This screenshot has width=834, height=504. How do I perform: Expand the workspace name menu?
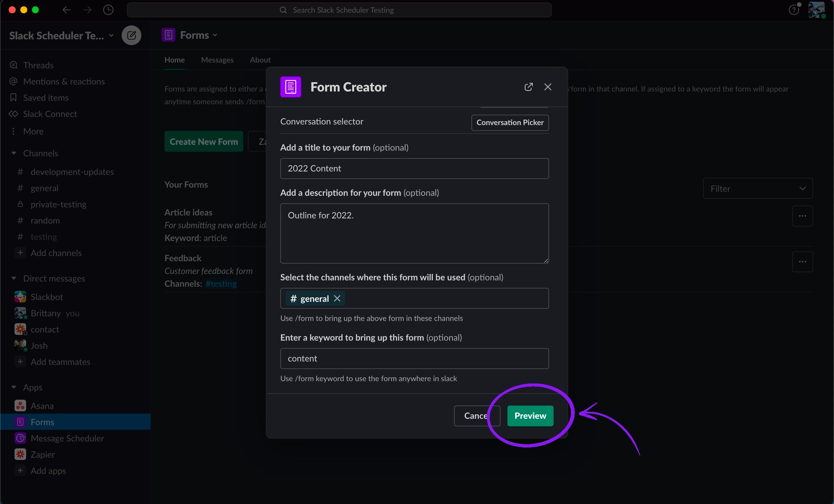point(61,36)
